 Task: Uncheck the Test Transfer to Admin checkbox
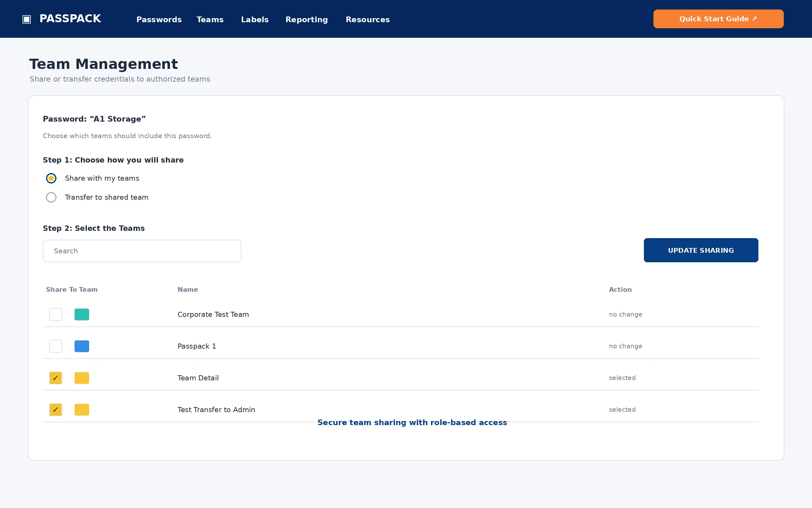point(56,410)
